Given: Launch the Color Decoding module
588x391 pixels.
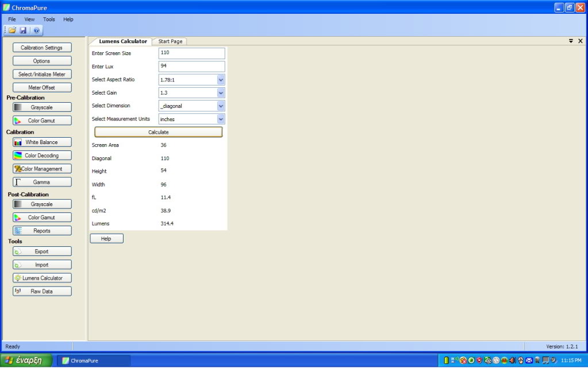Looking at the screenshot, I should pos(42,156).
